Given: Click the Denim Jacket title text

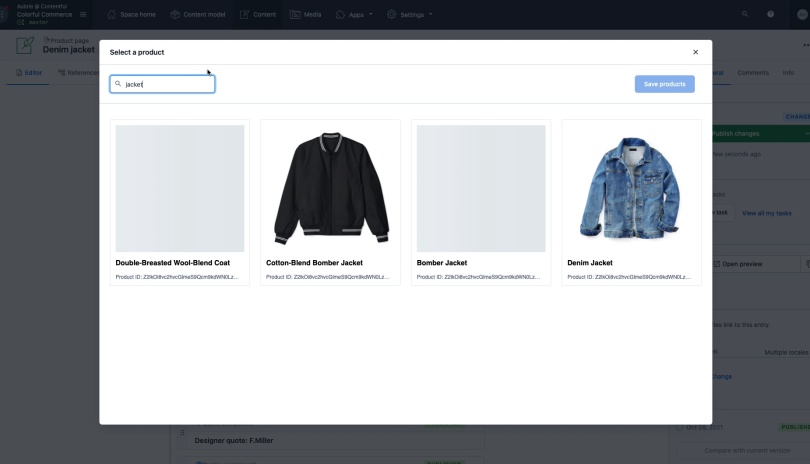Looking at the screenshot, I should [x=590, y=263].
